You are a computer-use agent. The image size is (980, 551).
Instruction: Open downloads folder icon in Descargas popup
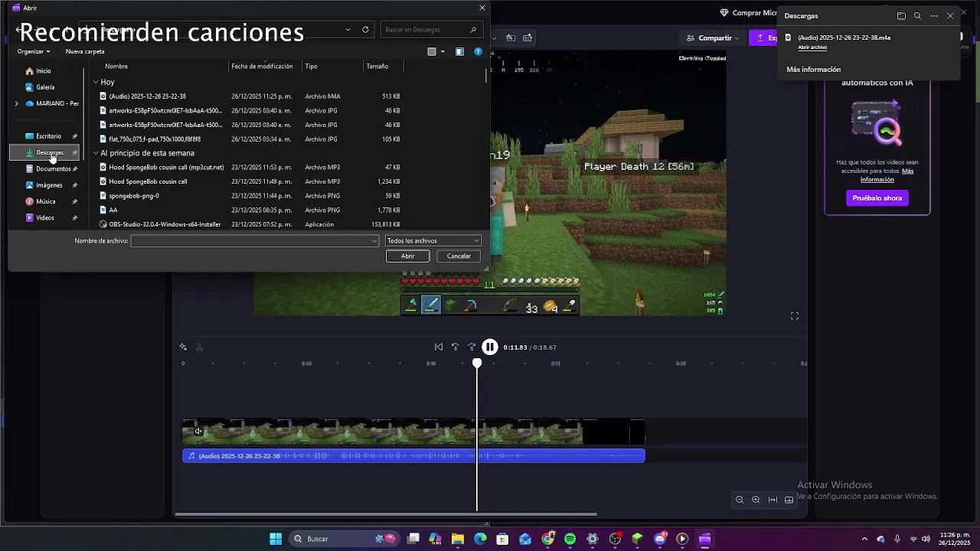[x=901, y=16]
